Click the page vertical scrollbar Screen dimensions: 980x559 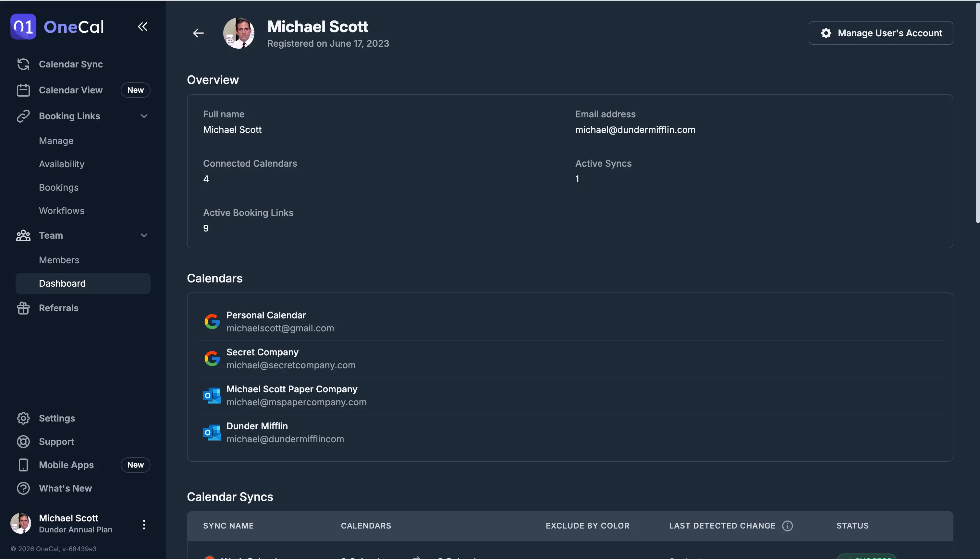(978, 113)
